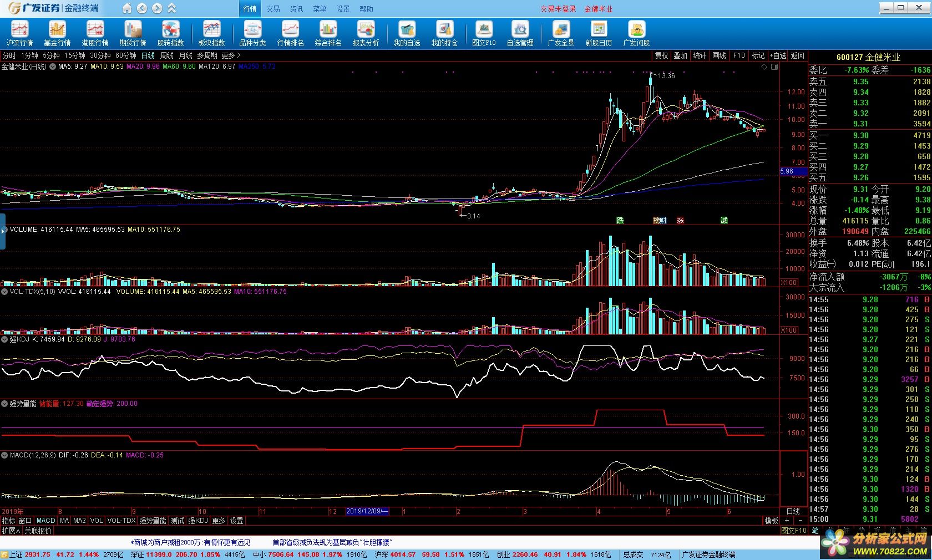Click 画线 drawing button
Image resolution: width=932 pixels, height=560 pixels.
(720, 55)
